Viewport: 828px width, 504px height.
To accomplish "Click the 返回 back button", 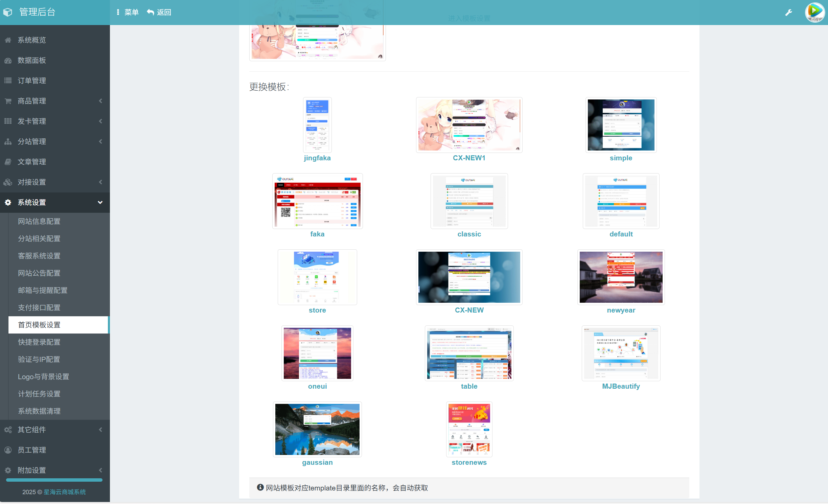I will pos(159,12).
